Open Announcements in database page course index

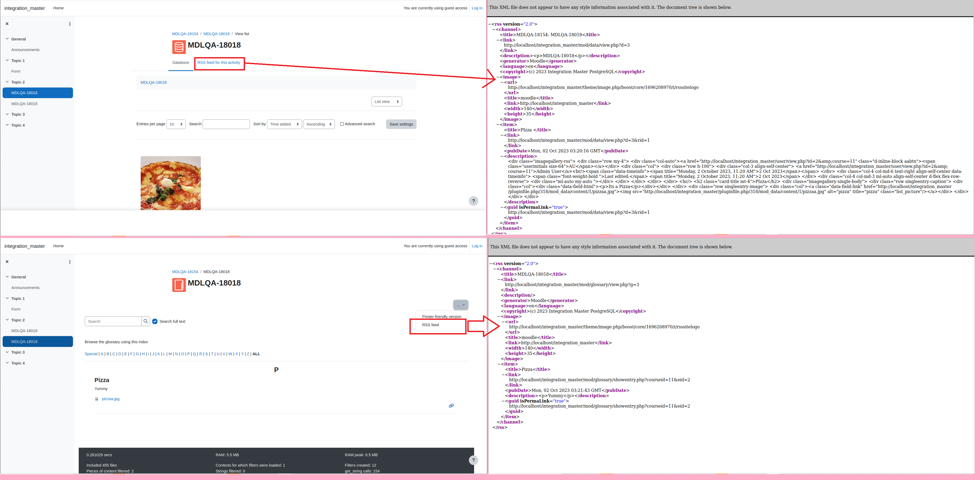[x=25, y=50]
